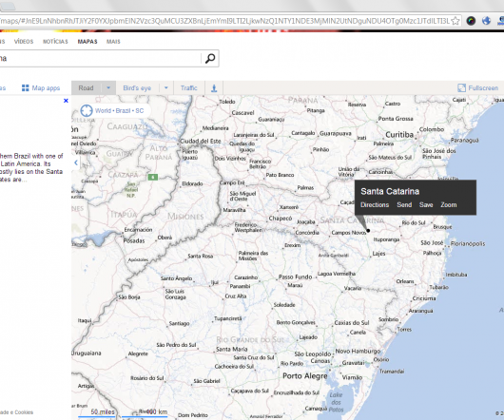Click the Porto Alegre city label
This screenshot has width=504, height=420.
click(x=305, y=376)
